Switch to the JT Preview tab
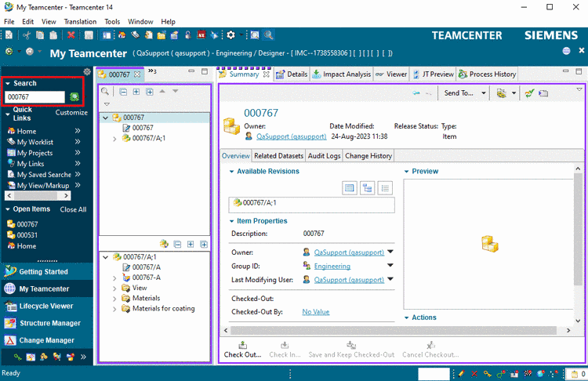The height and width of the screenshot is (381, 588). 433,74
